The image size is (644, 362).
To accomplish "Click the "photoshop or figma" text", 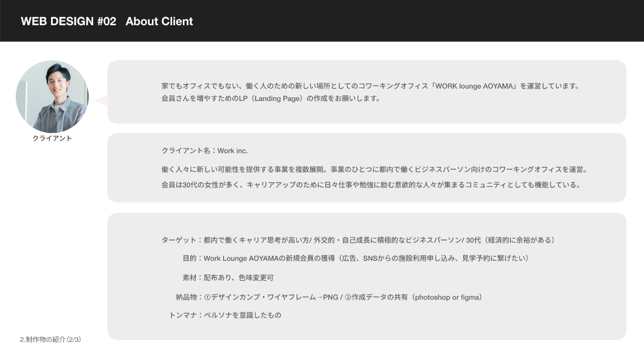I will 447,297.
